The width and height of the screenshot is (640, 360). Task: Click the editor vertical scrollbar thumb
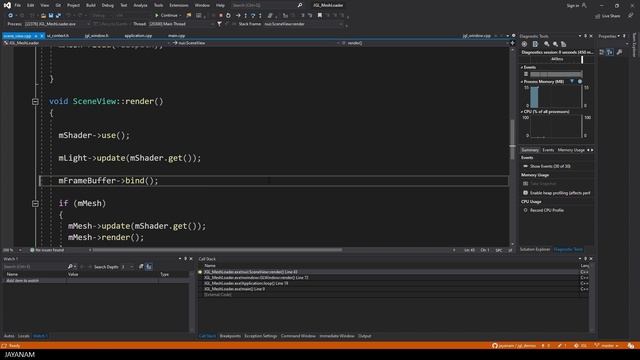point(513,139)
